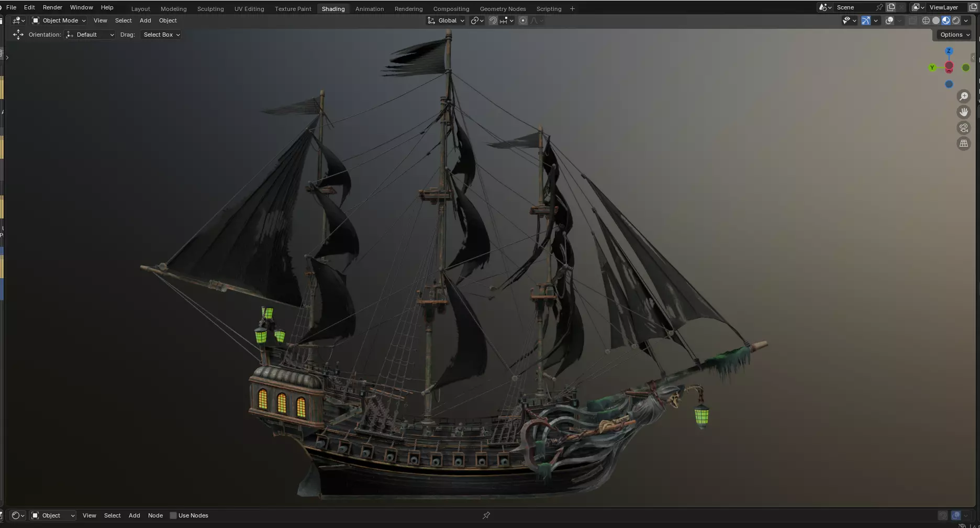Add a new workspace with plus icon
The image size is (980, 528).
pos(572,9)
